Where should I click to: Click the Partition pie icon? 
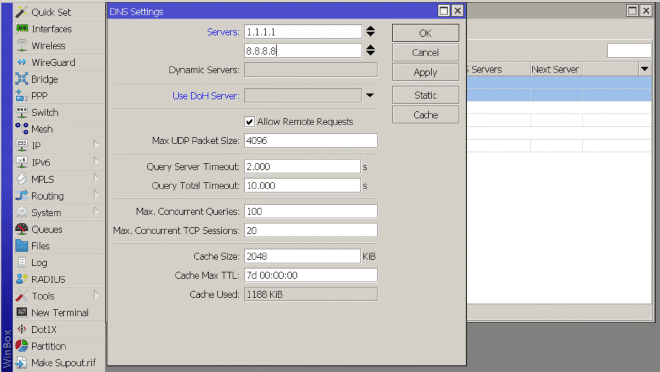coord(21,346)
